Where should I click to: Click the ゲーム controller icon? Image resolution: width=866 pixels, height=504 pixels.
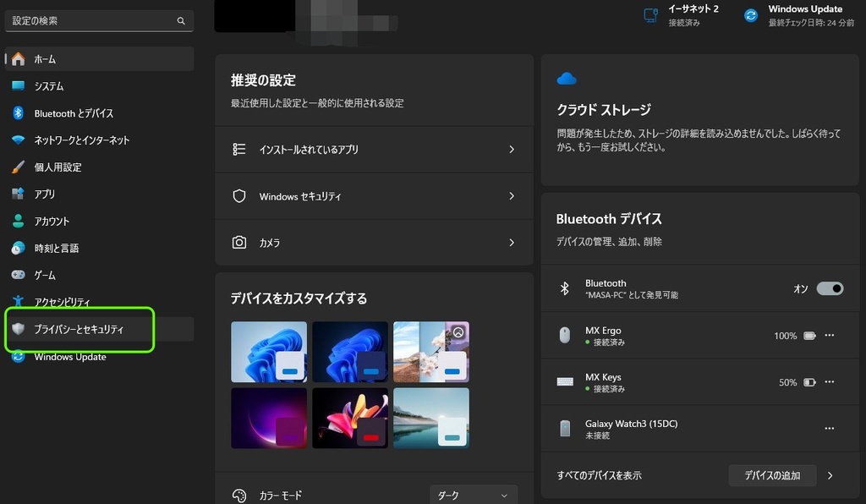(x=19, y=274)
